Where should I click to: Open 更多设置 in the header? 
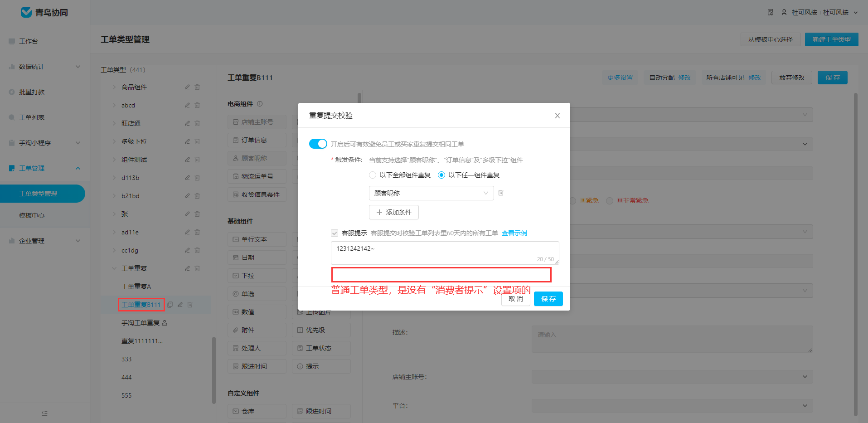[x=620, y=78]
